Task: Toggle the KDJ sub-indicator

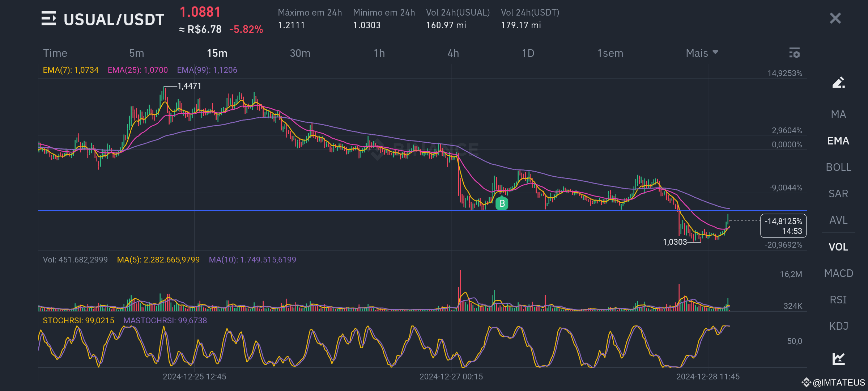Action: [838, 326]
